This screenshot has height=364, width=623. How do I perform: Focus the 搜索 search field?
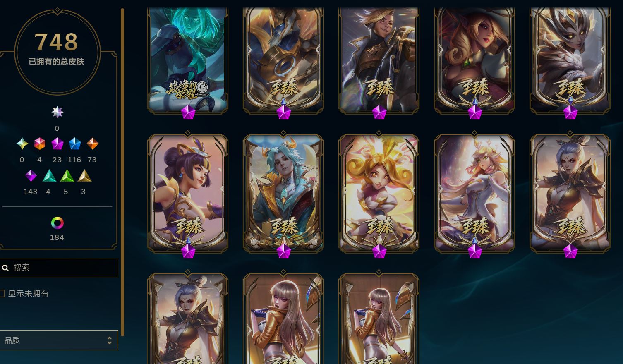(x=59, y=268)
